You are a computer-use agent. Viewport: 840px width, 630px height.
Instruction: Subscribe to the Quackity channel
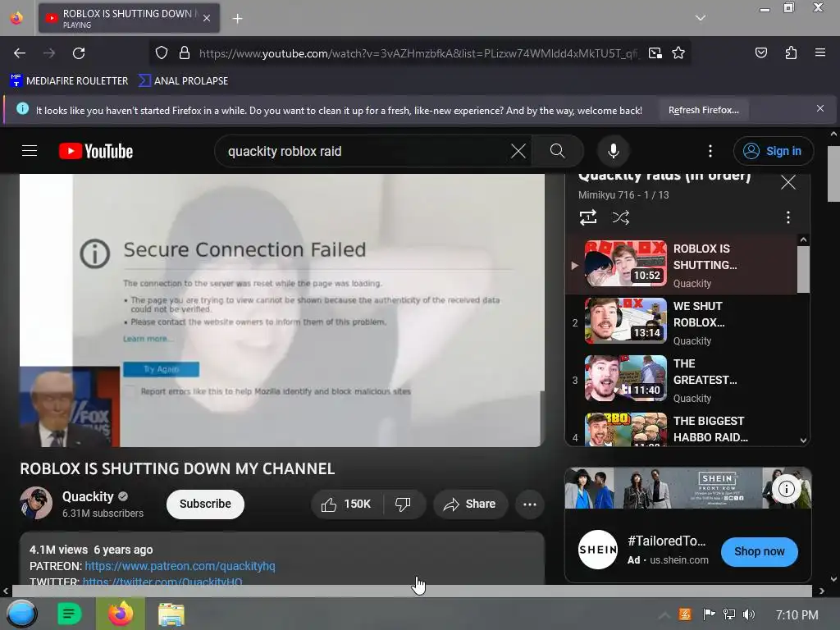[205, 504]
